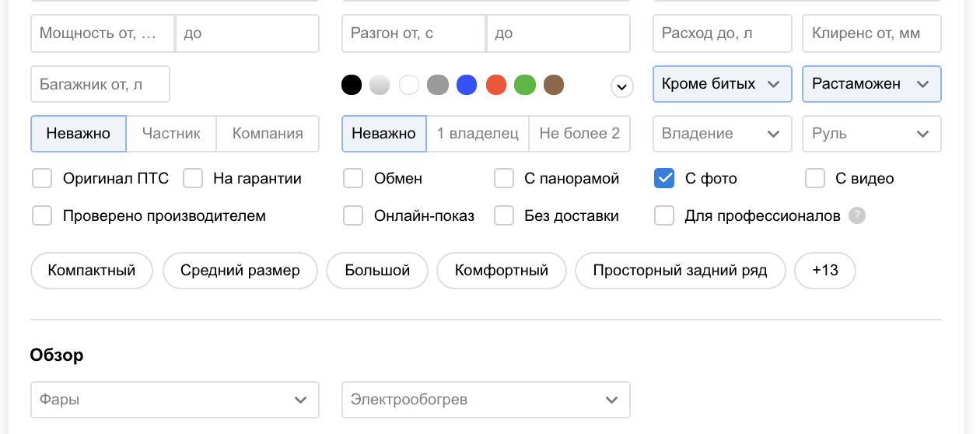Focus the Разгон от, с input field
This screenshot has width=980, height=434.
[415, 33]
